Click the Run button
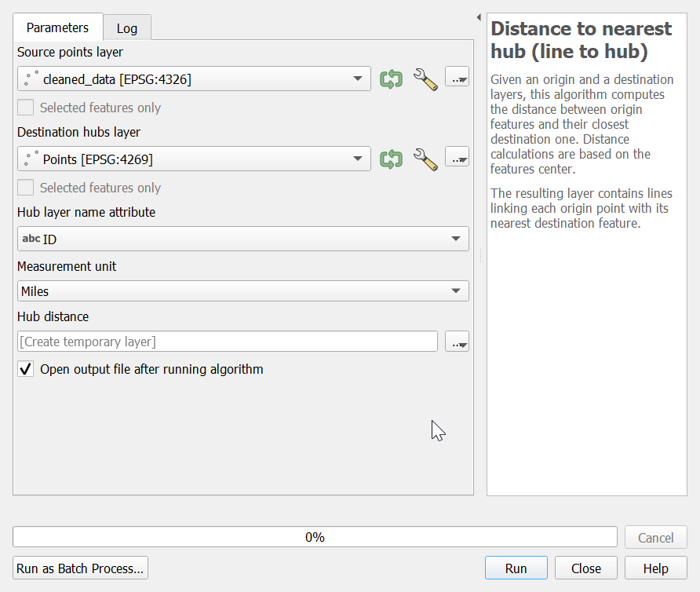700x592 pixels. coord(516,568)
